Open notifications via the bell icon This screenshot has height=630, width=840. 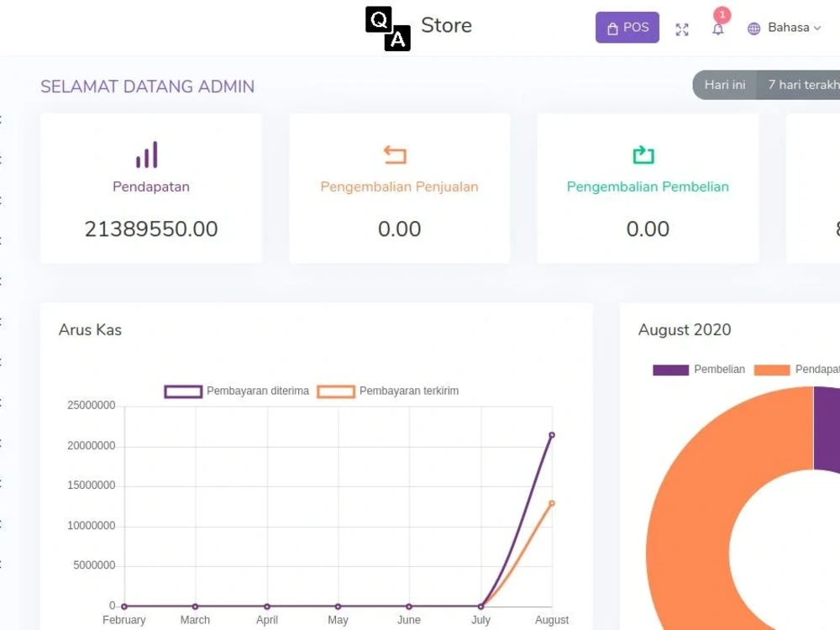pyautogui.click(x=719, y=30)
